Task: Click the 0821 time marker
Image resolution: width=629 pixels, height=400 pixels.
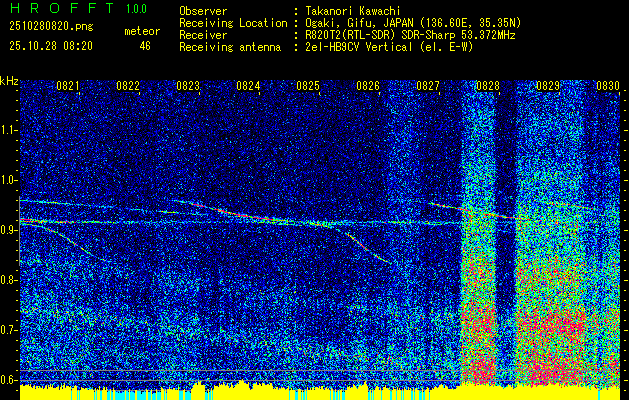Action: (68, 85)
